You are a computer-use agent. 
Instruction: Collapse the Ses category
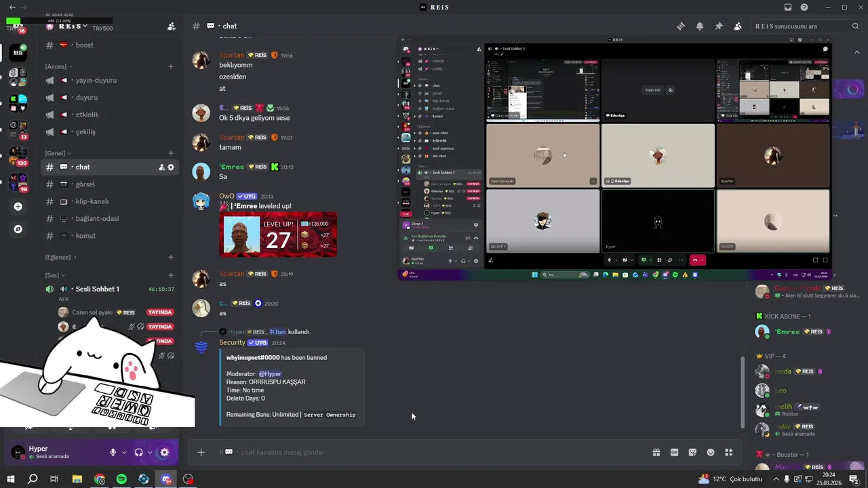click(55, 275)
